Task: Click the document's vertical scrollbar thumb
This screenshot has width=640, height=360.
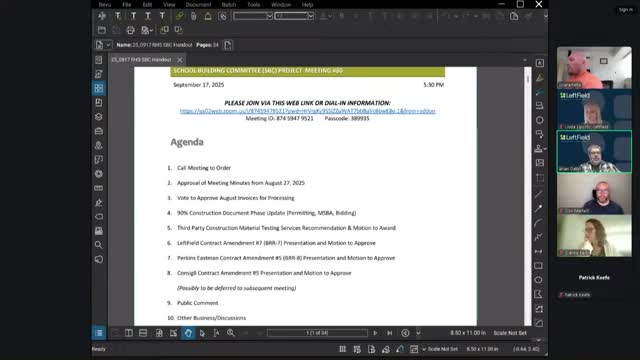Action: 528,78
